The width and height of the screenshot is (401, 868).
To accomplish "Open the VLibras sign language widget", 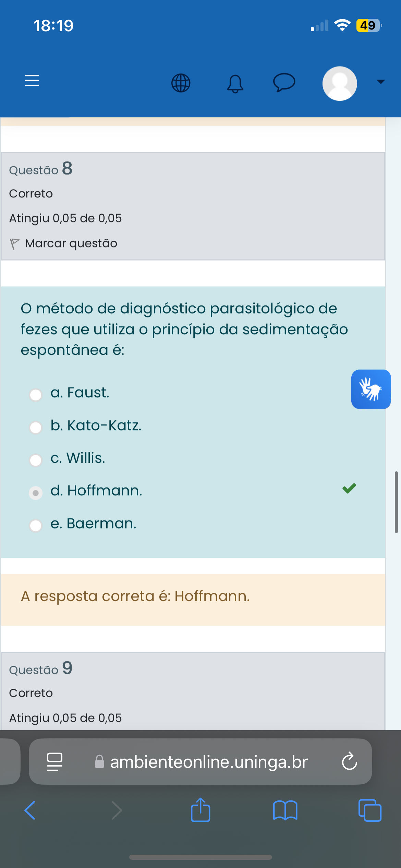I will [x=371, y=389].
